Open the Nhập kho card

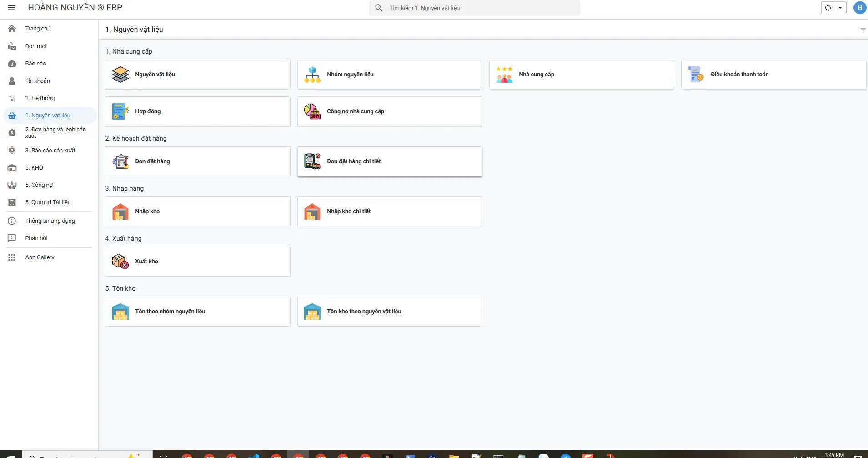[198, 211]
